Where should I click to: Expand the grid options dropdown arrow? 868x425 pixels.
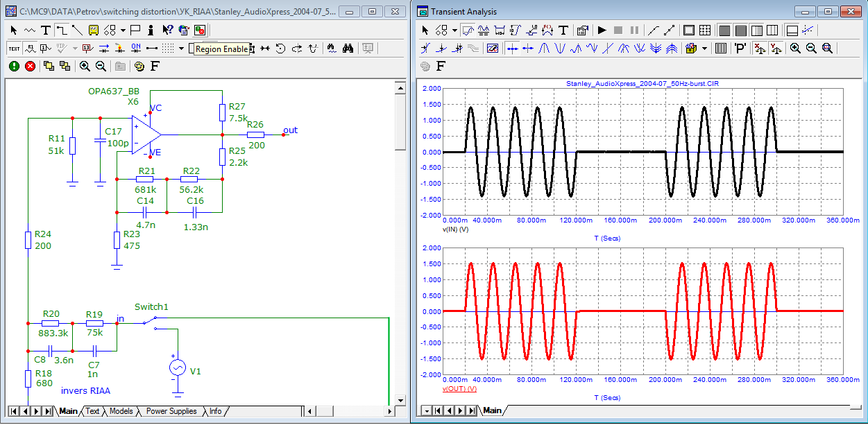[181, 48]
